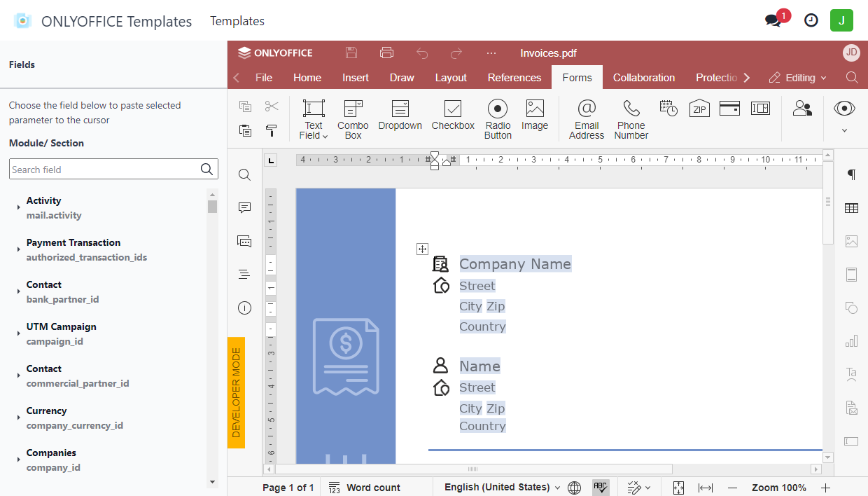Click the Print icon
868x496 pixels.
(386, 53)
